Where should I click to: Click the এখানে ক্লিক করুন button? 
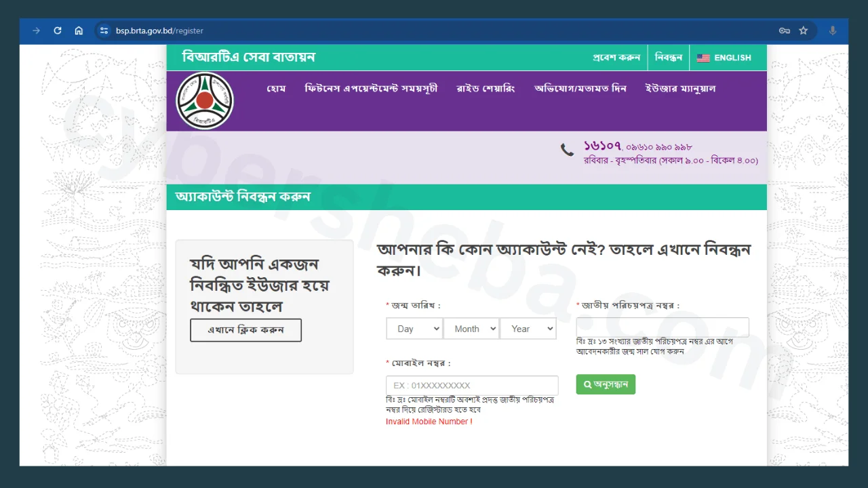[245, 330]
